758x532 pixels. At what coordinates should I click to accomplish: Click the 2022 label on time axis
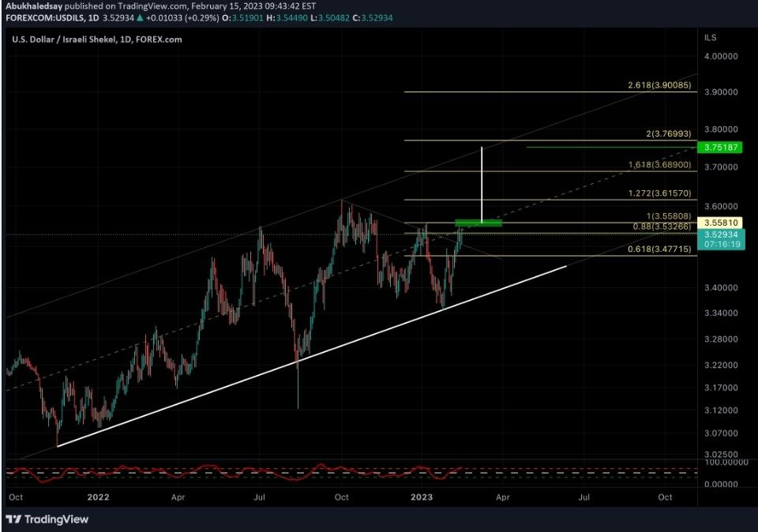click(x=98, y=498)
